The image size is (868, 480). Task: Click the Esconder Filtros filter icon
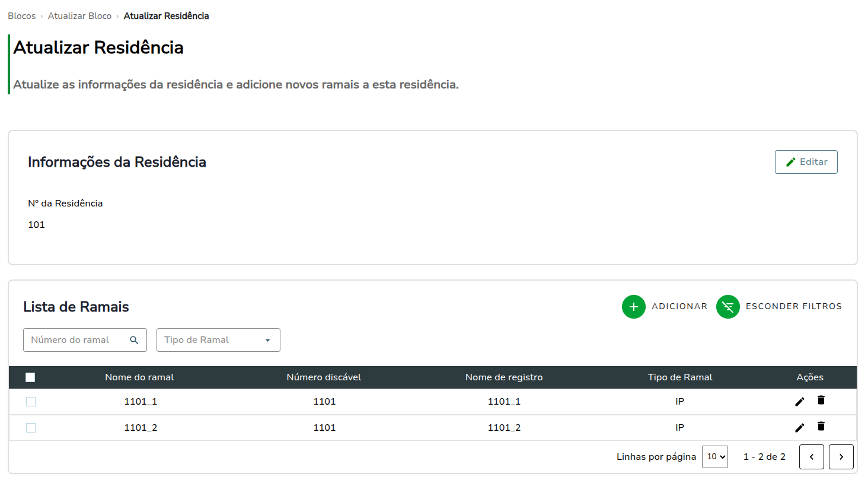coord(728,307)
